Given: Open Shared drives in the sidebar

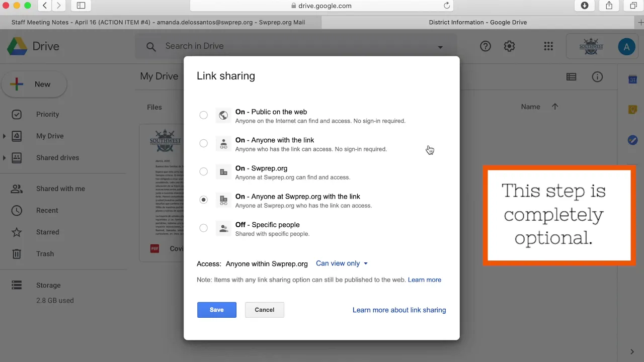Looking at the screenshot, I should click(57, 158).
